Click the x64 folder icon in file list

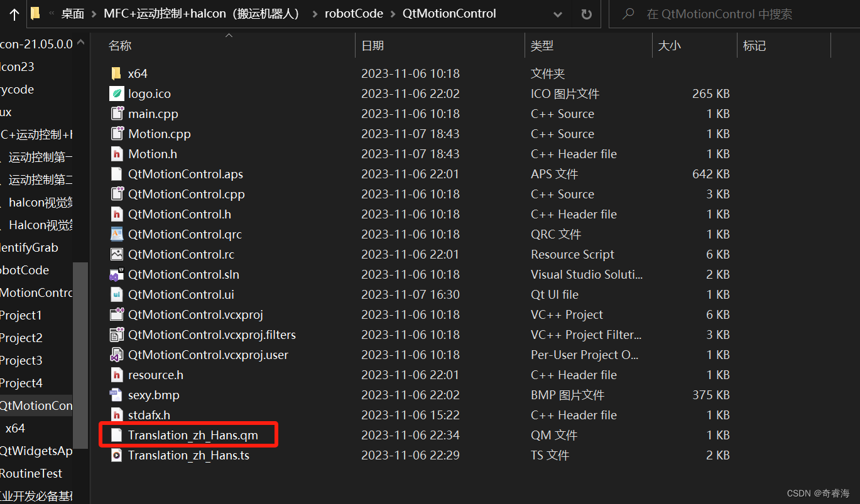click(116, 73)
